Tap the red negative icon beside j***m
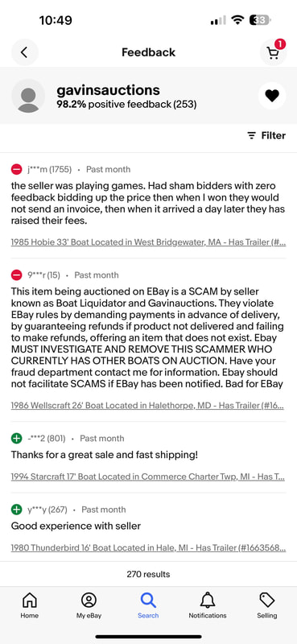The width and height of the screenshot is (297, 644). [16, 169]
